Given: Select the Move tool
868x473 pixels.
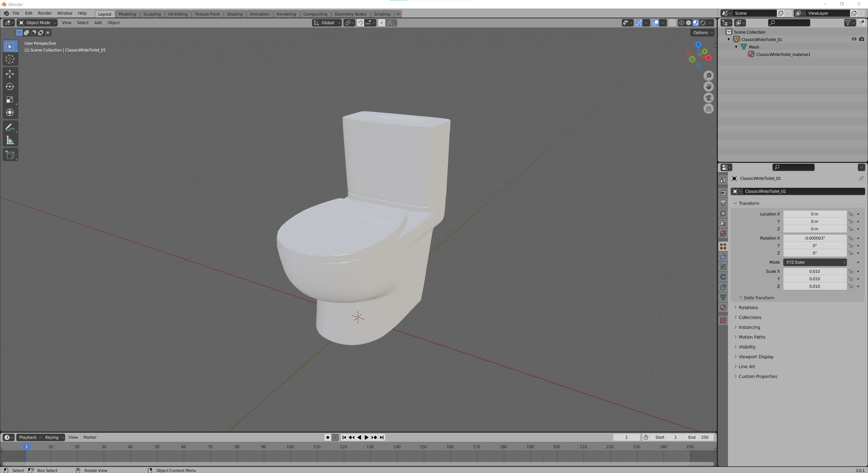Looking at the screenshot, I should coord(10,74).
